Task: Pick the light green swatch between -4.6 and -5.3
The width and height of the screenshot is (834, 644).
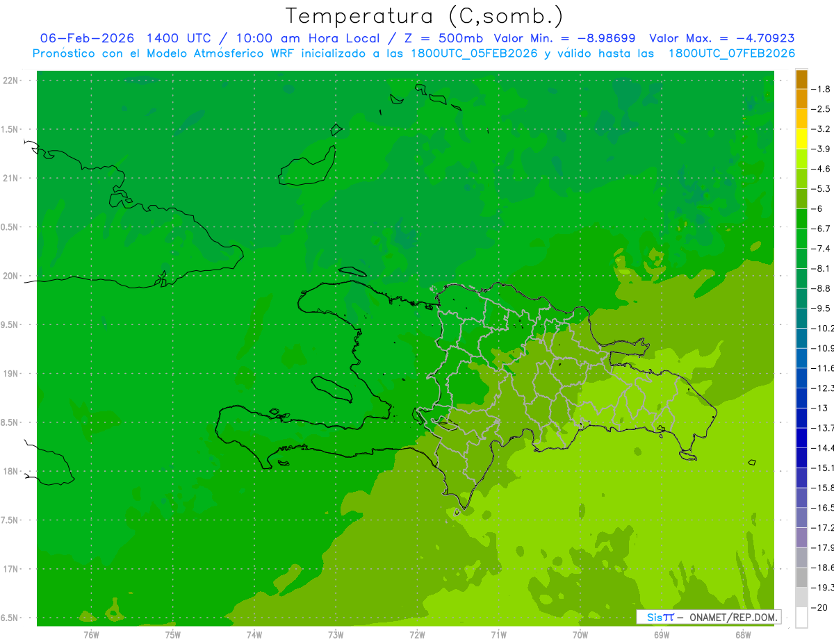Action: pyautogui.click(x=801, y=179)
